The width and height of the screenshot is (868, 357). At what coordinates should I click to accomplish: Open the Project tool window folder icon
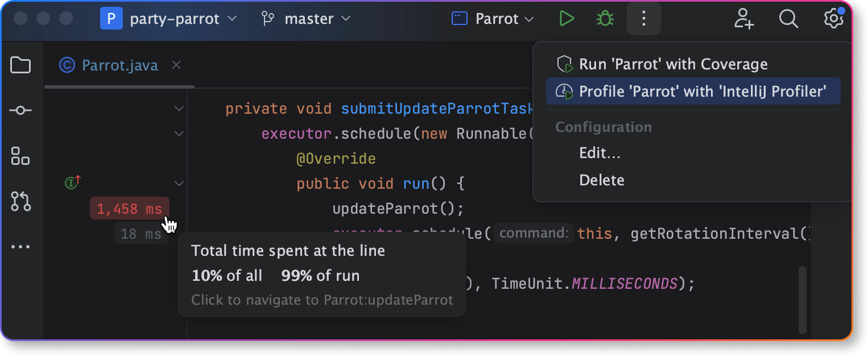pos(20,65)
